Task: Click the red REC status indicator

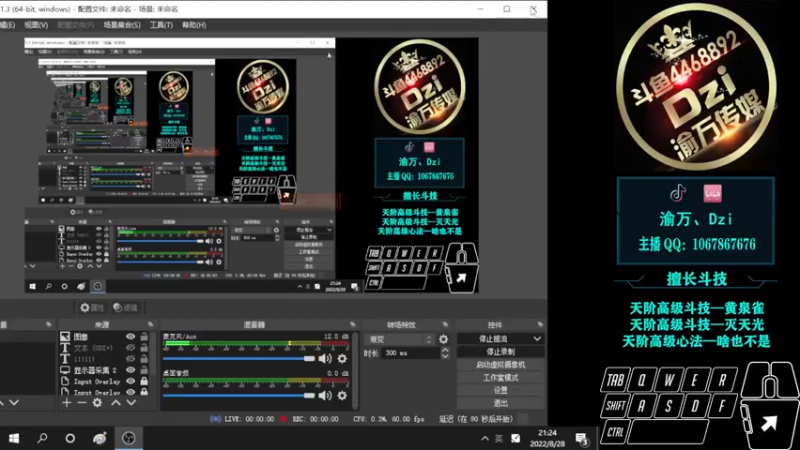Action: (283, 419)
